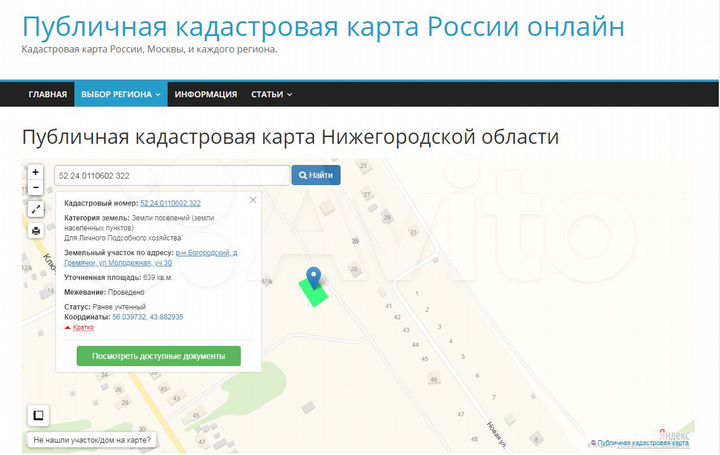Zoom in the map with plus button
Viewport: 720px width, 455px height.
tap(35, 172)
